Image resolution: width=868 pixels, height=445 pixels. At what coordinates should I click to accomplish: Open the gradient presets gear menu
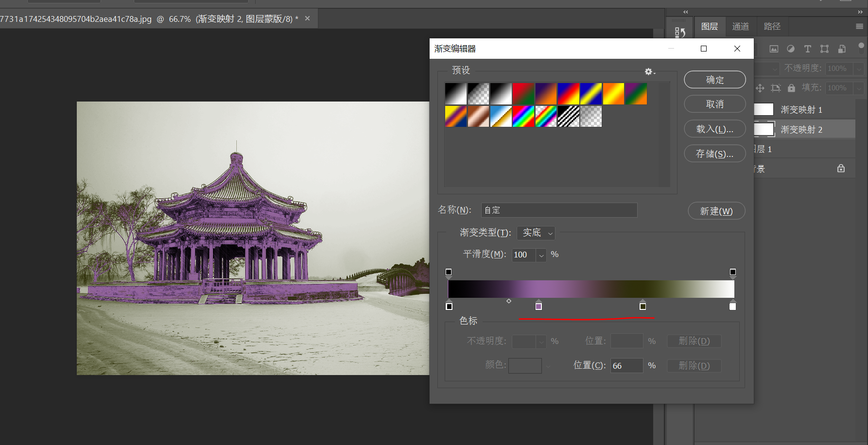coord(649,71)
